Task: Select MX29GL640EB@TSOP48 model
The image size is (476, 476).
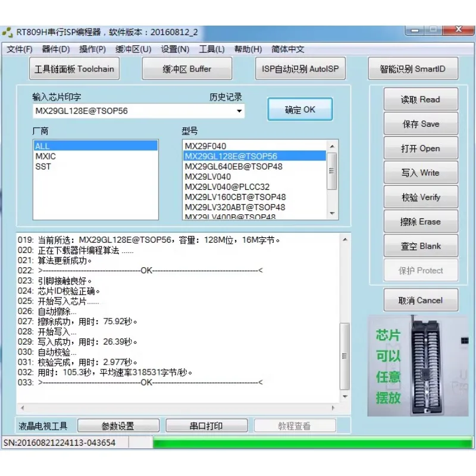Action: click(255, 167)
